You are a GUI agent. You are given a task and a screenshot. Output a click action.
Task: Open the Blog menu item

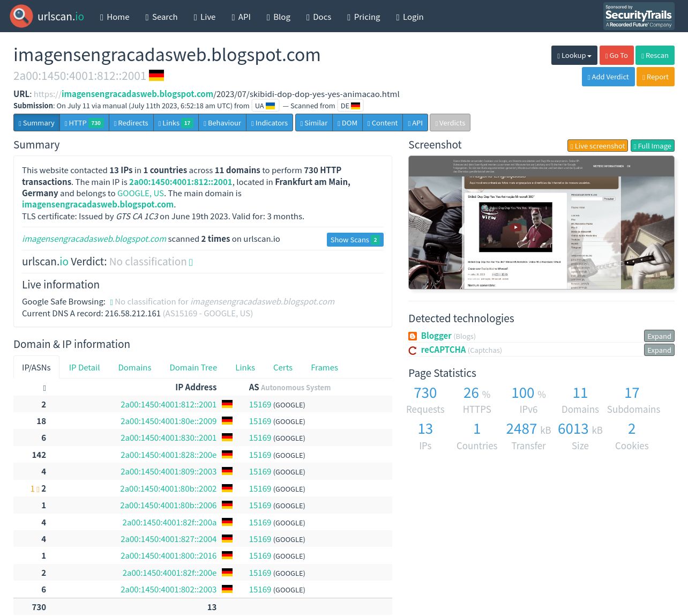tap(279, 17)
